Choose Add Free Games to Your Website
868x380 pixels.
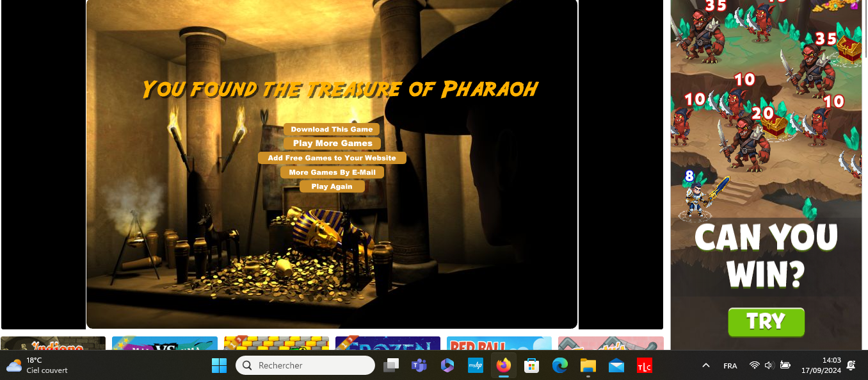click(332, 158)
